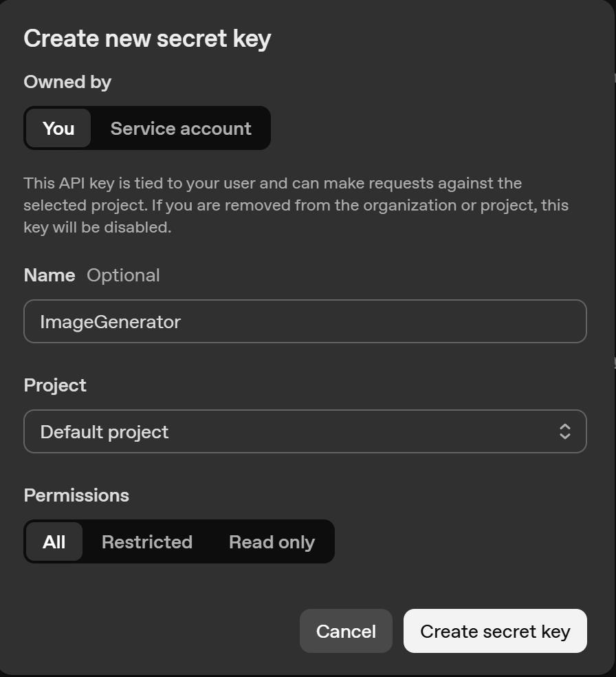616x677 pixels.
Task: Enable Read only permissions
Action: [x=271, y=541]
